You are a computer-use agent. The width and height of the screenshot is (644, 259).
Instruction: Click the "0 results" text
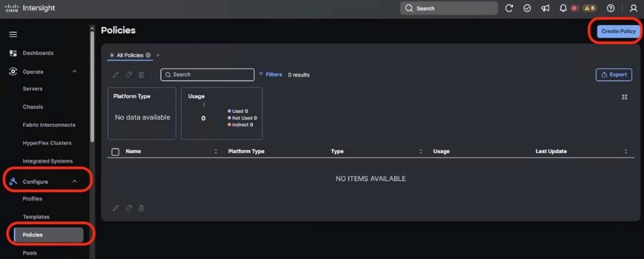[299, 75]
